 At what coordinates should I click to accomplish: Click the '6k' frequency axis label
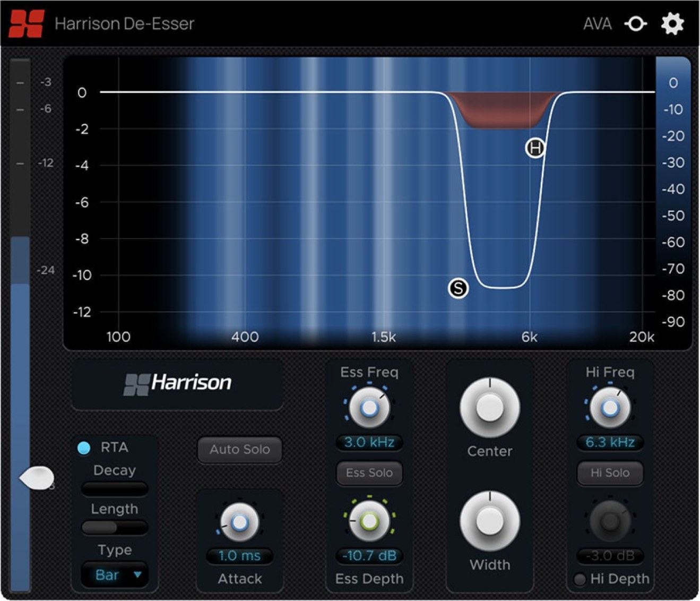click(x=529, y=337)
